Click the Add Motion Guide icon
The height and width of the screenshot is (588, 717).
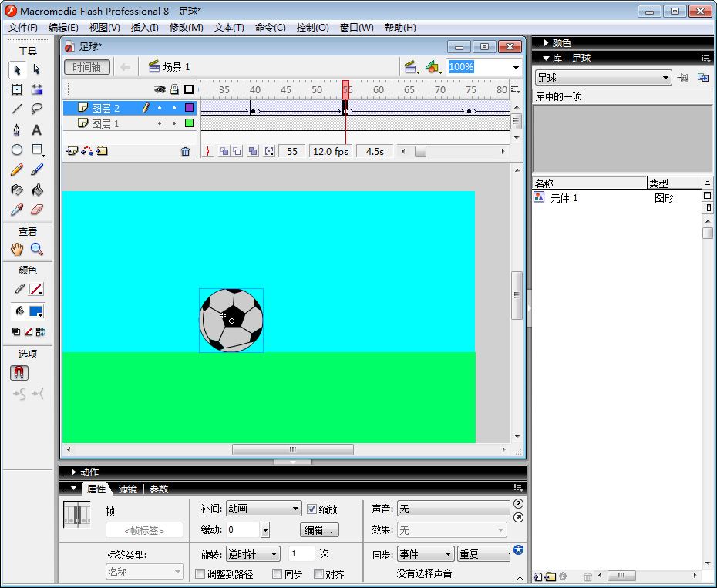click(87, 151)
